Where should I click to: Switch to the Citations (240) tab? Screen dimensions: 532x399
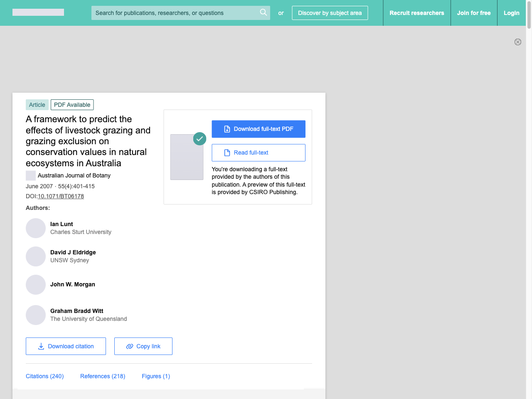(x=45, y=376)
